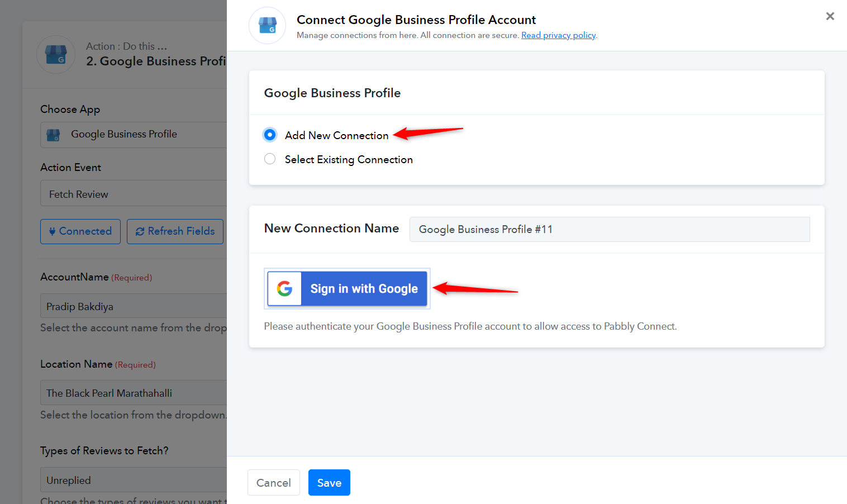Click Sign in with Google button
Image resolution: width=847 pixels, height=504 pixels.
pos(347,288)
